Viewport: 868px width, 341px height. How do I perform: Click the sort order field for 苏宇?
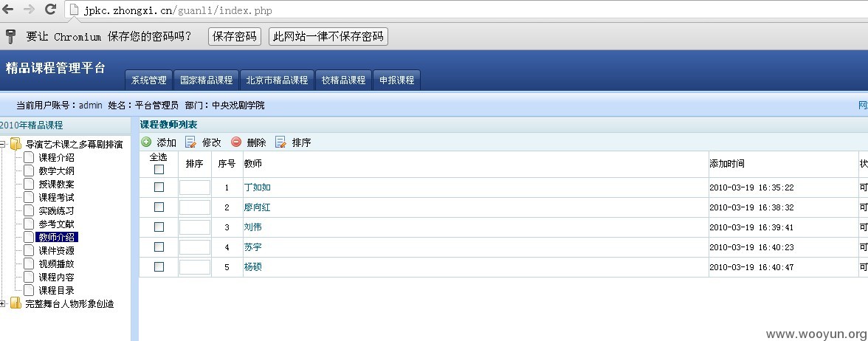click(x=195, y=247)
